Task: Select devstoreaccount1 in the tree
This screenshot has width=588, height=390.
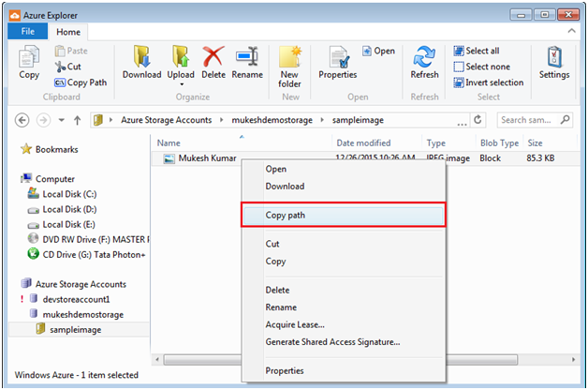Action: click(x=69, y=299)
